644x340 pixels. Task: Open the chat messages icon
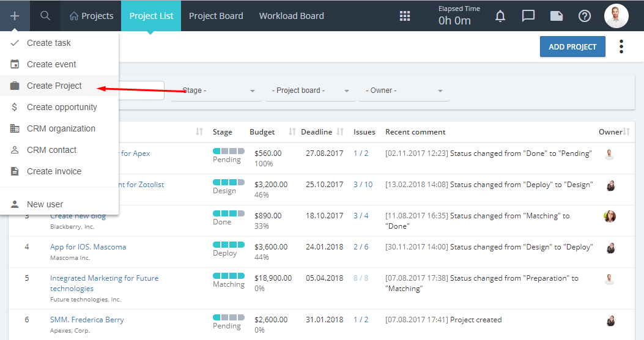tap(528, 16)
